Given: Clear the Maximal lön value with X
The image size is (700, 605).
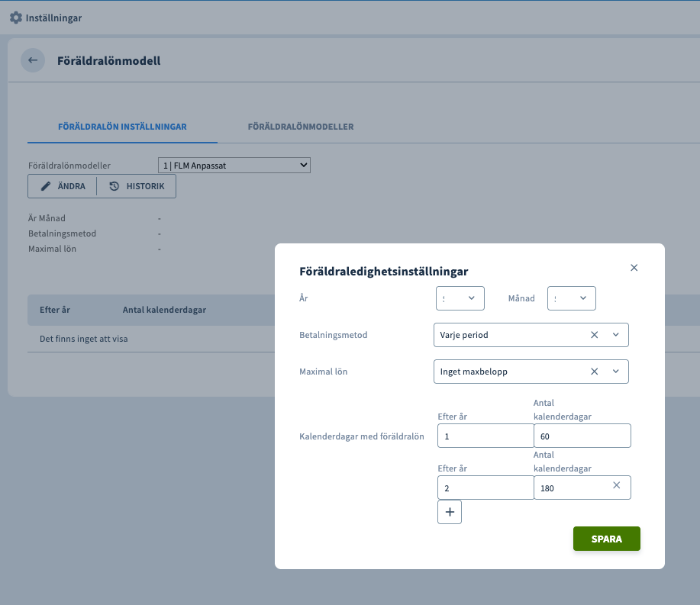Looking at the screenshot, I should (595, 372).
